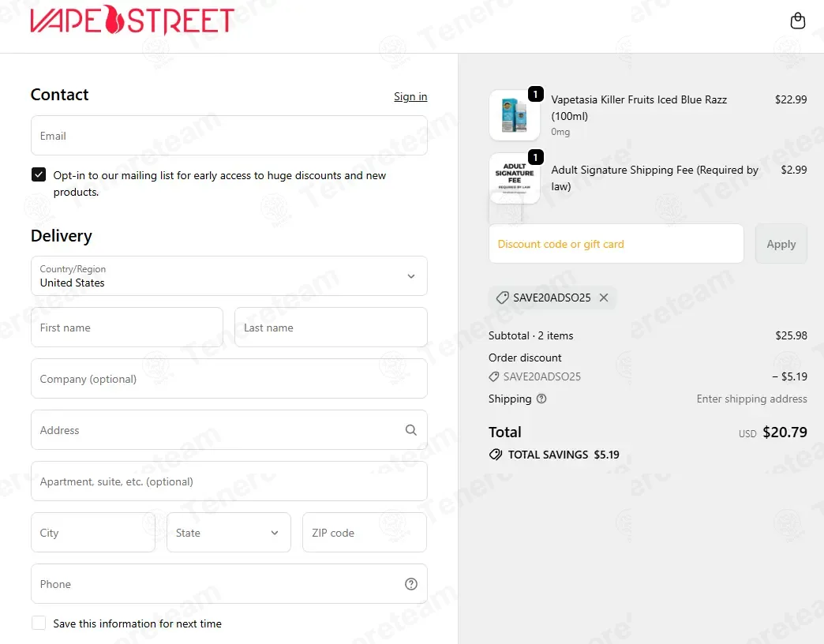Click the Vapetasia Killer Fruits product thumbnail

(x=515, y=115)
